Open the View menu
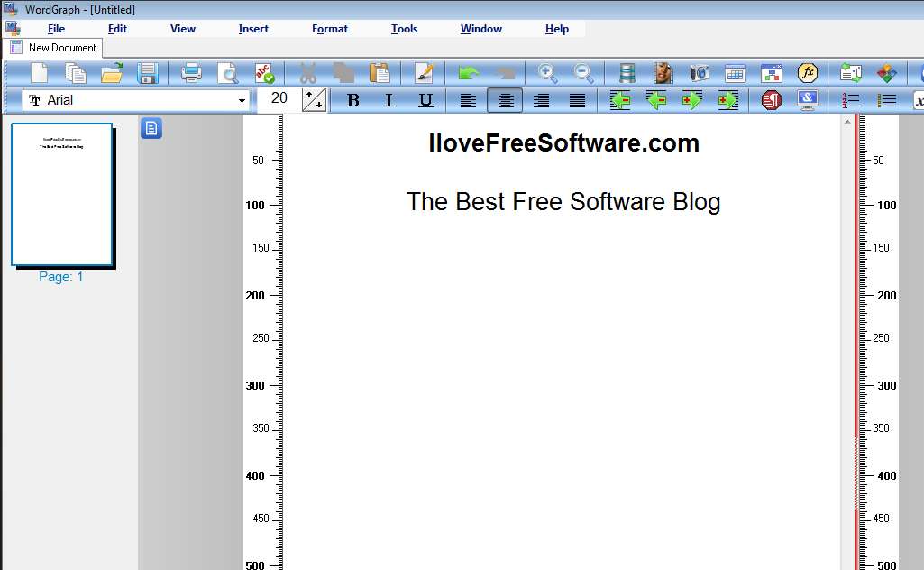The width and height of the screenshot is (924, 570). 183,29
